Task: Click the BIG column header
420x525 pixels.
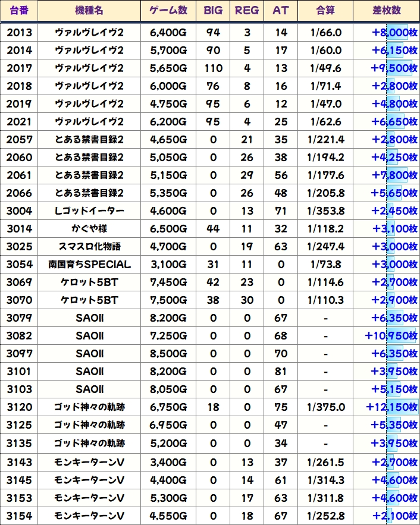Action: tap(213, 10)
